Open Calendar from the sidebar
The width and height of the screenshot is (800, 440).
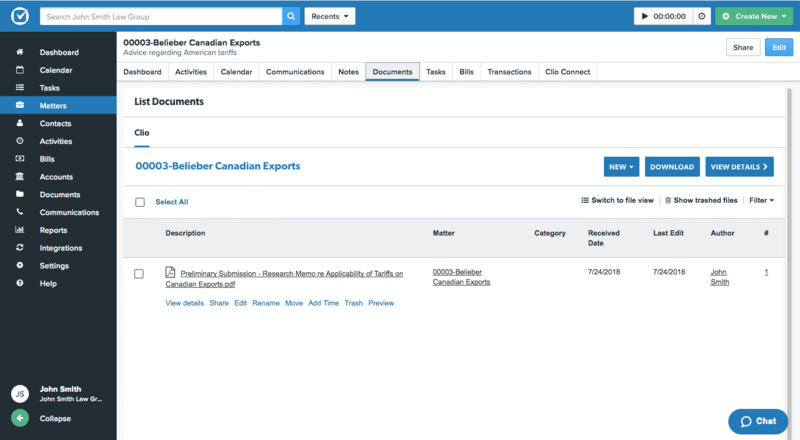[x=55, y=70]
